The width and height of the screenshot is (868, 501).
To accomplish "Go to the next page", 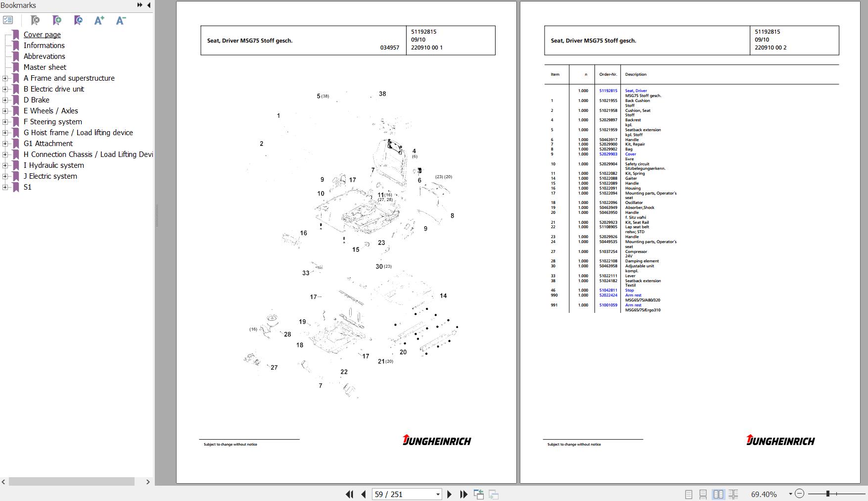I will tap(449, 494).
